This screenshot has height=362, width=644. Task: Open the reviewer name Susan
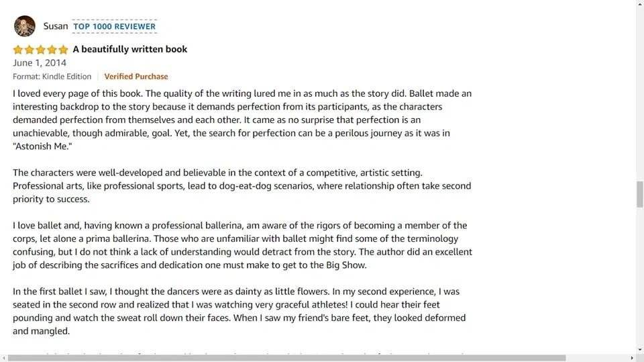pos(56,26)
